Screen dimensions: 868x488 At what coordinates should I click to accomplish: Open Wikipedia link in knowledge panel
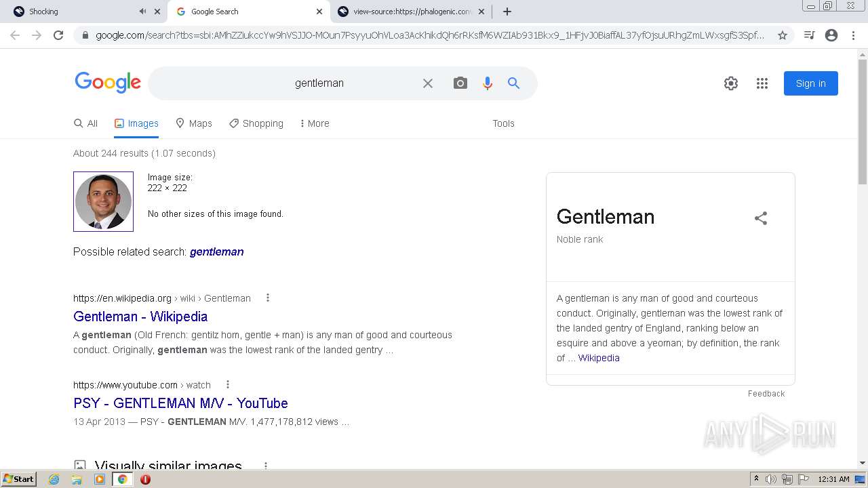point(599,358)
